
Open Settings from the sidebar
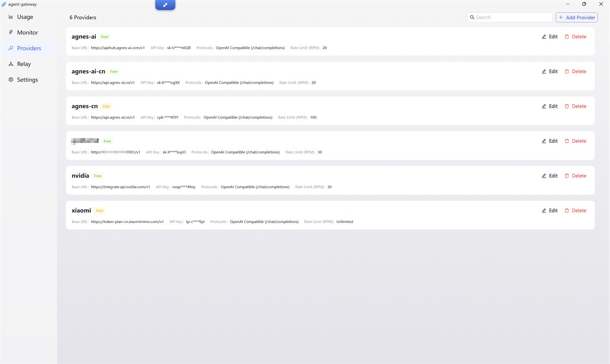tap(28, 80)
